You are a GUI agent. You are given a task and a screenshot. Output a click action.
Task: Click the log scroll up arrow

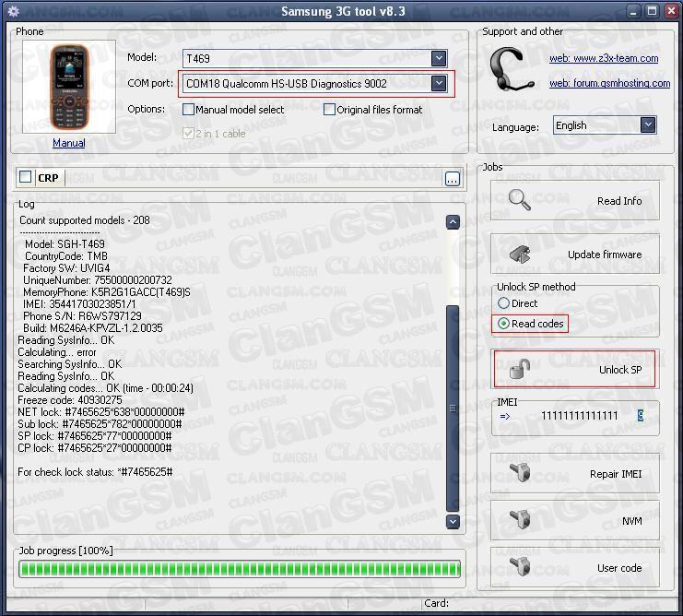coord(453,222)
